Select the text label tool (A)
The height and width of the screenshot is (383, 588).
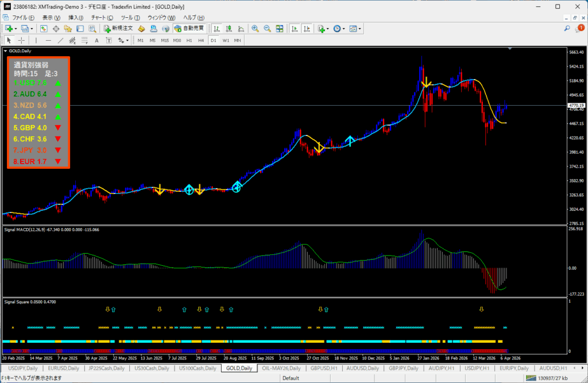pos(96,40)
